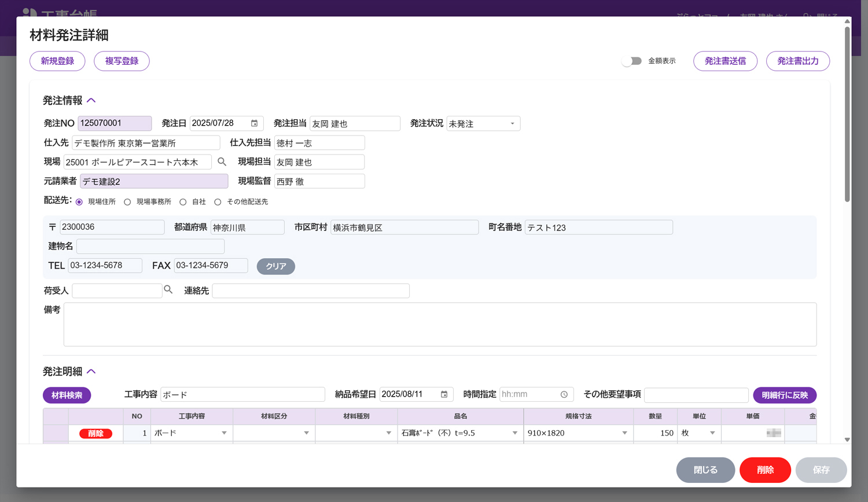Open the 発注状況 dropdown
This screenshot has width=868, height=502.
[x=483, y=124]
